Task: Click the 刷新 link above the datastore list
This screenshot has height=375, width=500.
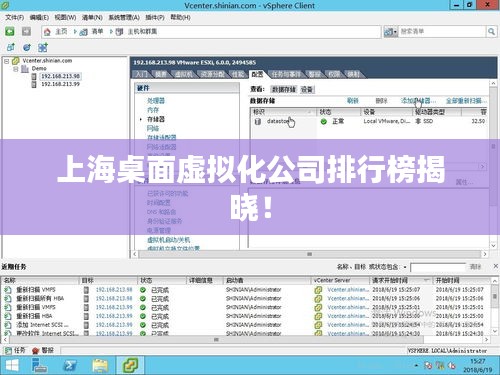Action: (x=353, y=101)
